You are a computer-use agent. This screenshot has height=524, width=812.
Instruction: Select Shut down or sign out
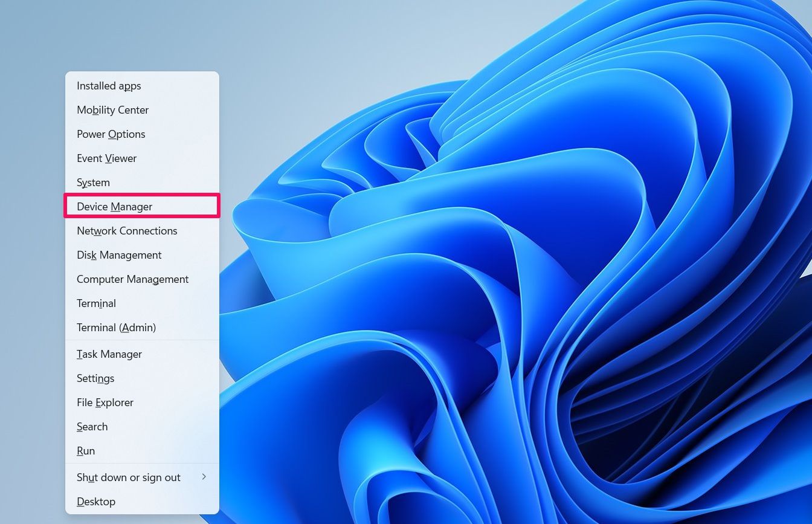point(128,477)
